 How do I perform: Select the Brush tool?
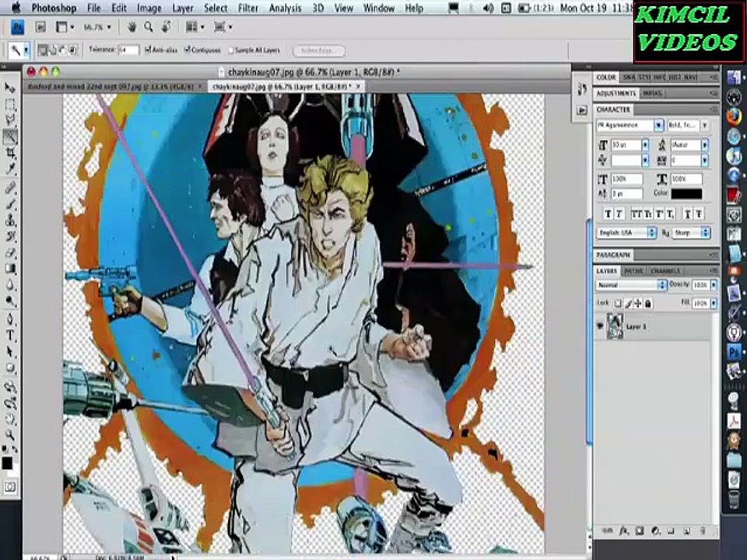(x=9, y=205)
